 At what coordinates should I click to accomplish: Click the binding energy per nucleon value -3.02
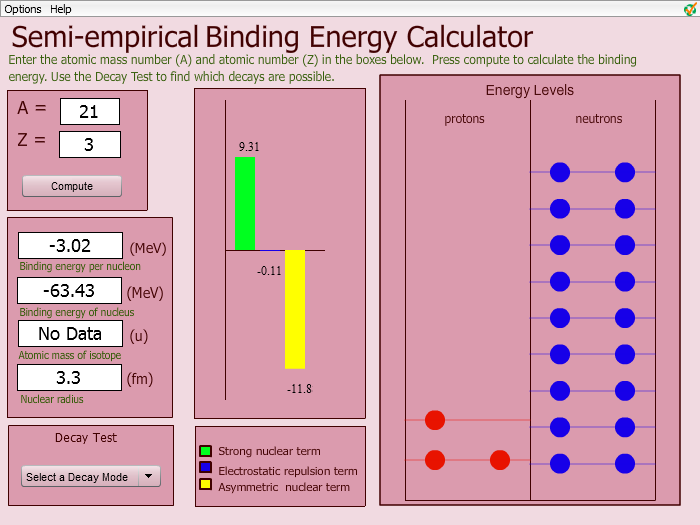point(70,246)
